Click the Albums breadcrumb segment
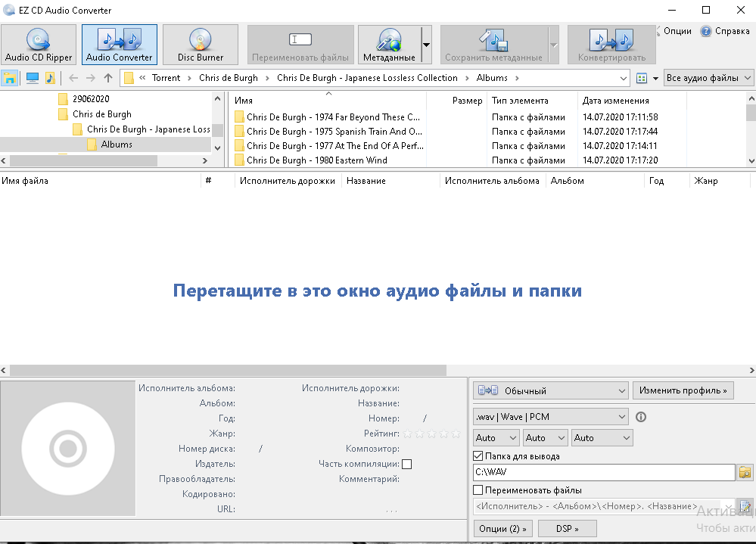 tap(492, 78)
